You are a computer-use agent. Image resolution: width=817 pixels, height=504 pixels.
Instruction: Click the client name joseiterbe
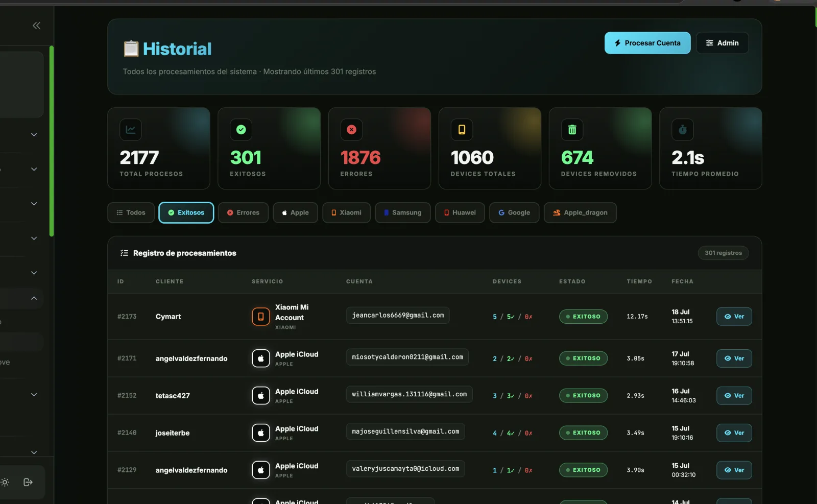point(173,433)
